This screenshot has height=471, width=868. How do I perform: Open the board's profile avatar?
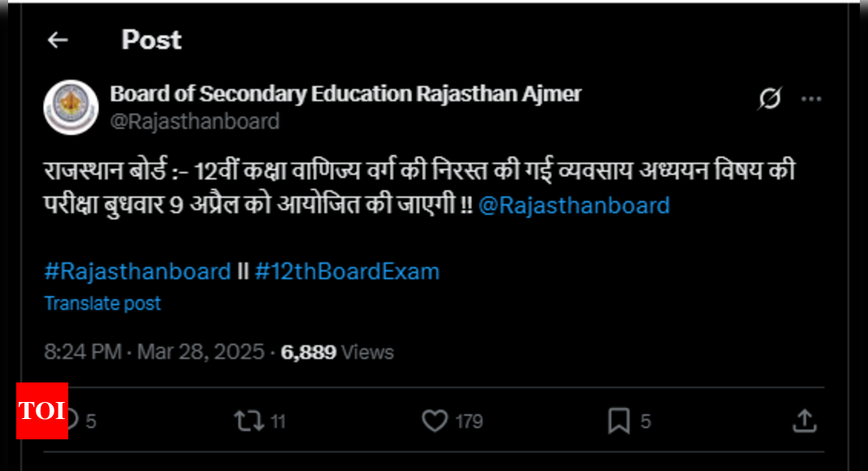point(71,107)
